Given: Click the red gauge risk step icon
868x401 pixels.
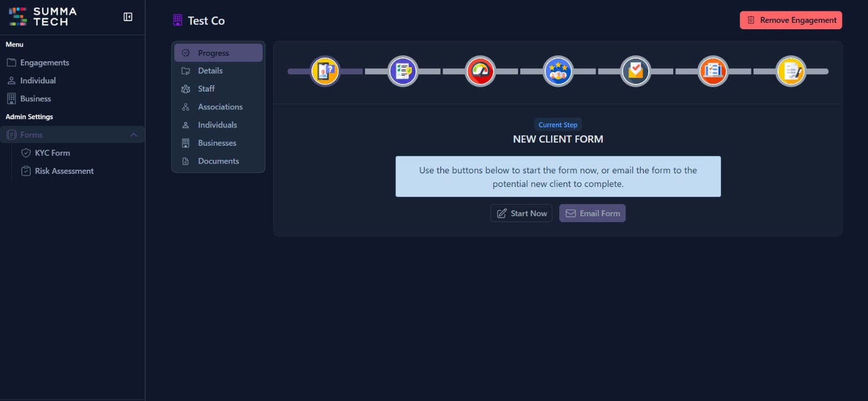Looking at the screenshot, I should click(x=480, y=71).
